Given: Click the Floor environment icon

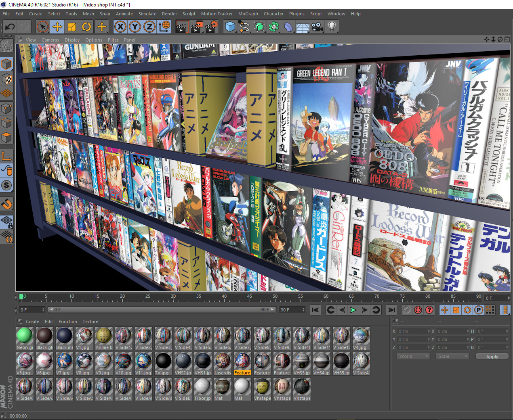Looking at the screenshot, I should pos(303,27).
